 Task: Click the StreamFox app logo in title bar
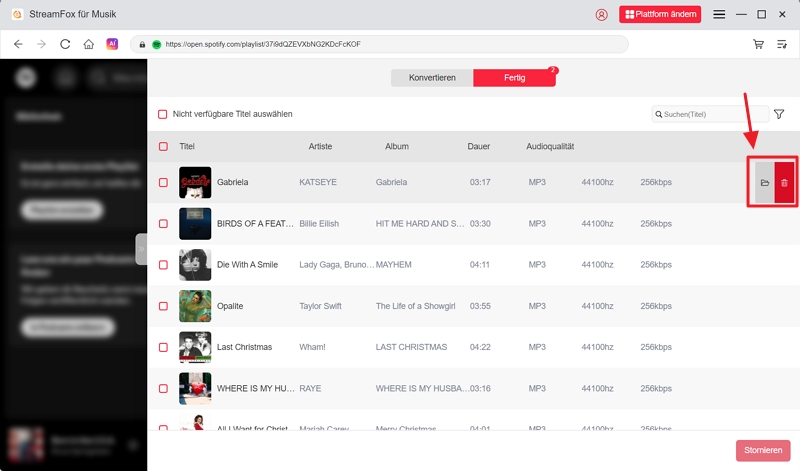17,14
